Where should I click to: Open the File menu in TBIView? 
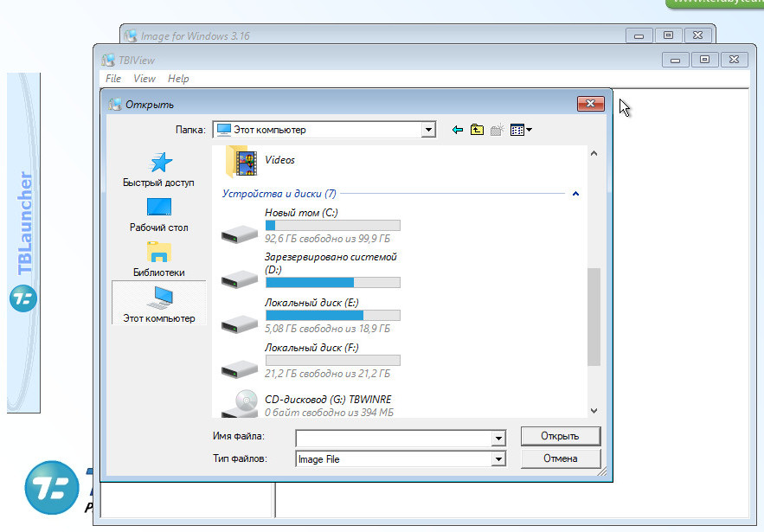coord(113,79)
